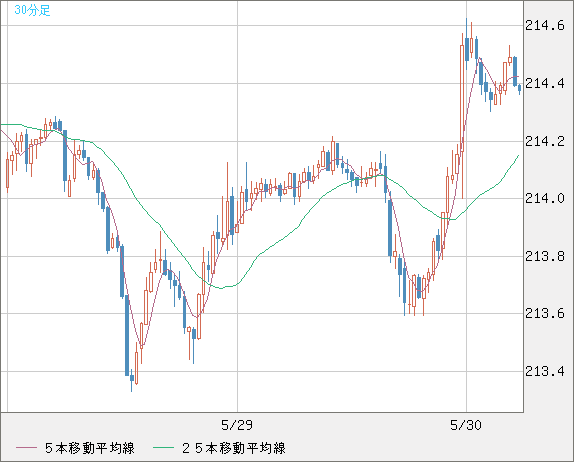This screenshot has height=462, width=574.
Task: Select the 213.6 price axis label
Action: [545, 313]
